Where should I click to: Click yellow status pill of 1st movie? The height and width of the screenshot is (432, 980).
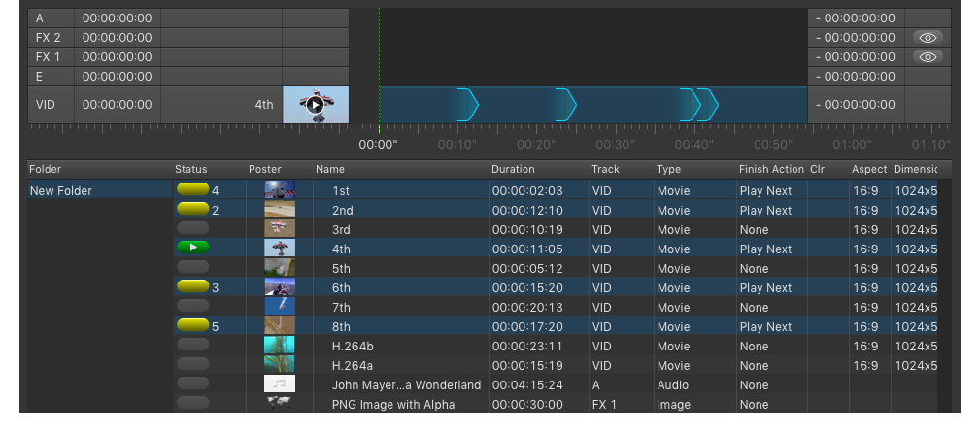pyautogui.click(x=193, y=189)
